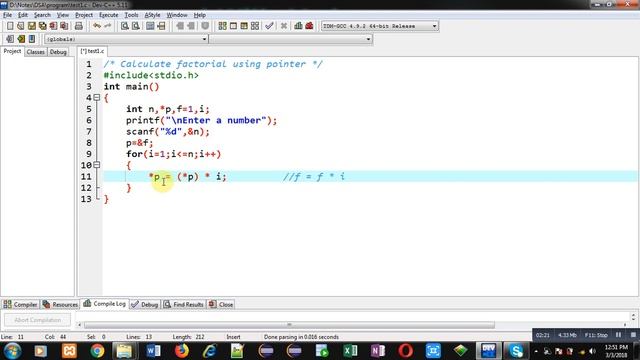Screen dimensions: 640x360
Task: Click the Print toolbar icon
Action: pos(79,26)
